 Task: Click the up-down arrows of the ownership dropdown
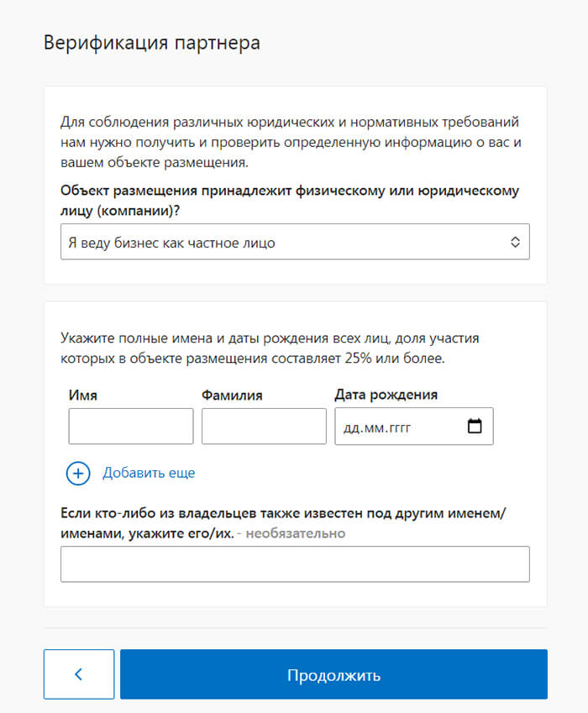pos(516,243)
